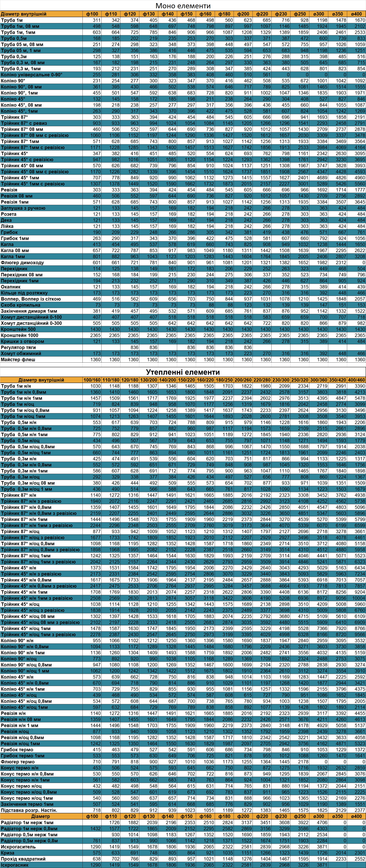Select the "Лійка" row label
The width and height of the screenshot is (366, 868).
7,226
